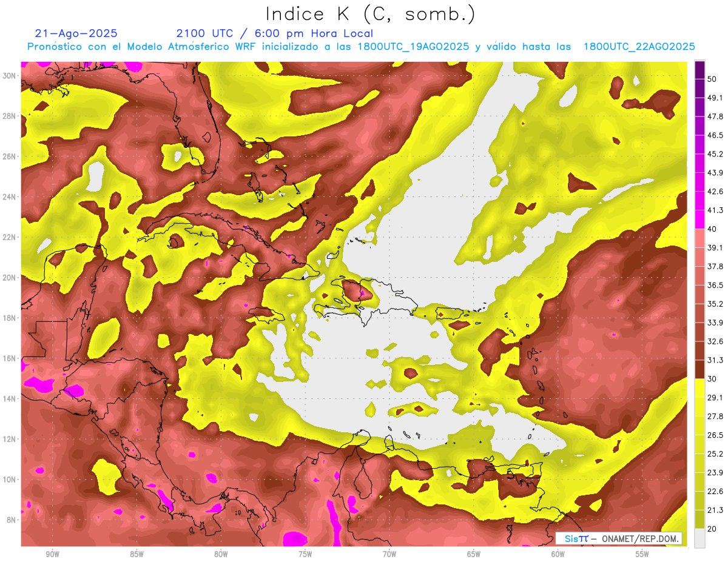This screenshot has width=728, height=562.
Task: Click the legend value '42.6'
Action: (715, 192)
